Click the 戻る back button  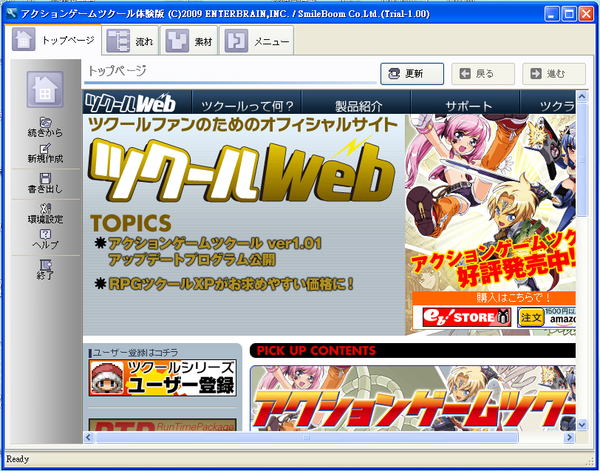483,74
